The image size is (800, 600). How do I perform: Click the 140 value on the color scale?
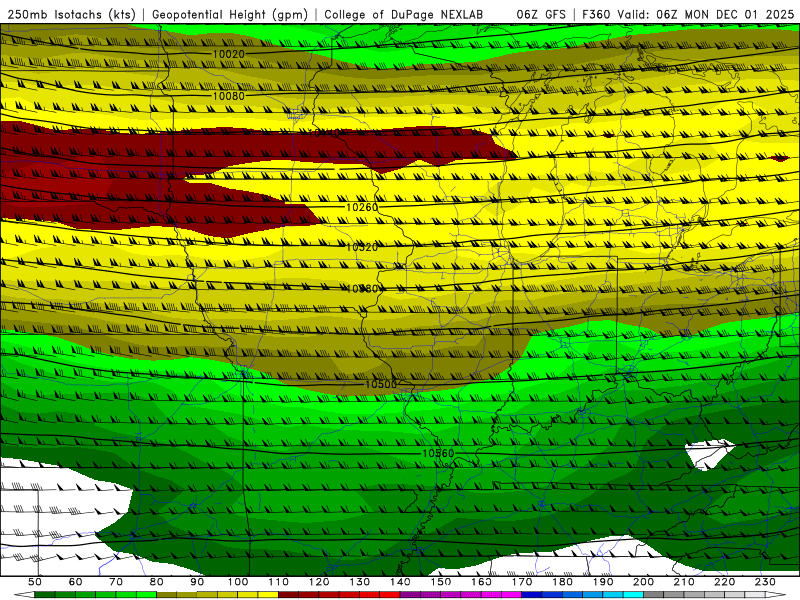pyautogui.click(x=400, y=582)
